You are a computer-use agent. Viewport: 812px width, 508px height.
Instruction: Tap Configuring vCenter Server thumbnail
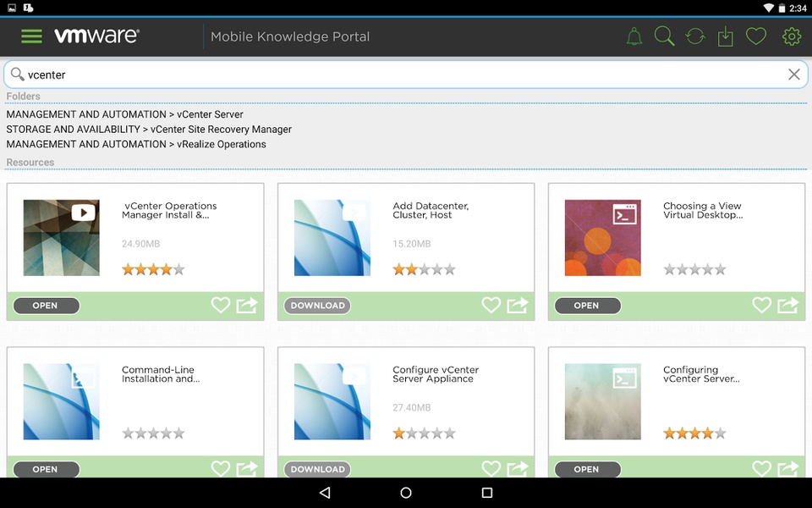pos(603,401)
